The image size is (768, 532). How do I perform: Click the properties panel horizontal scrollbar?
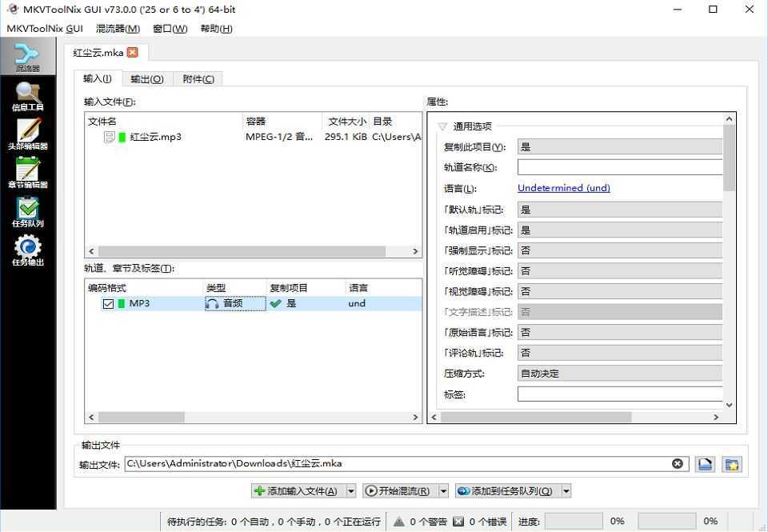tap(536, 418)
